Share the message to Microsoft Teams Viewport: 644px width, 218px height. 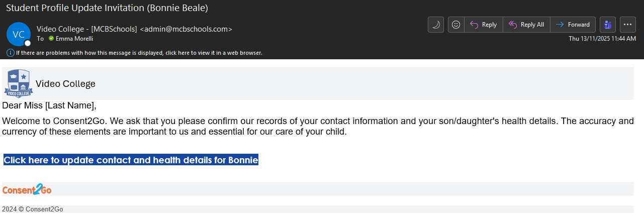click(608, 25)
